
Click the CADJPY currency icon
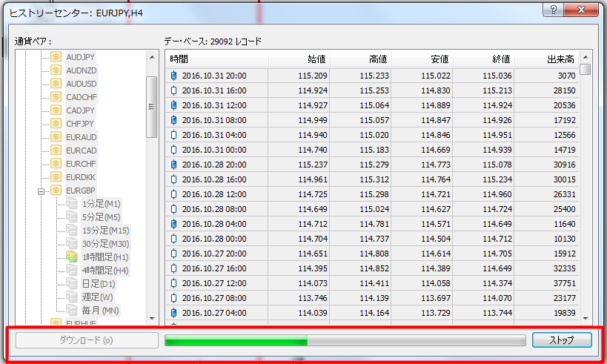(x=56, y=110)
